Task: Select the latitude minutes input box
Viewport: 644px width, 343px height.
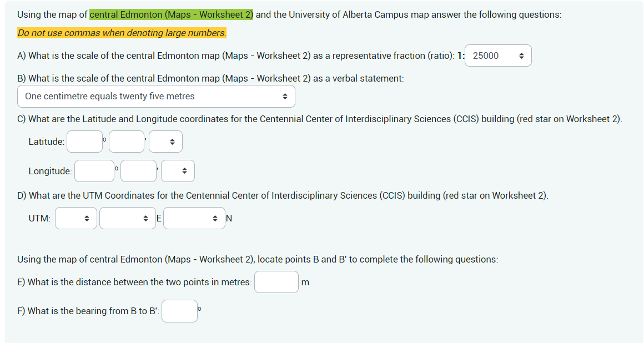Action: (x=127, y=142)
